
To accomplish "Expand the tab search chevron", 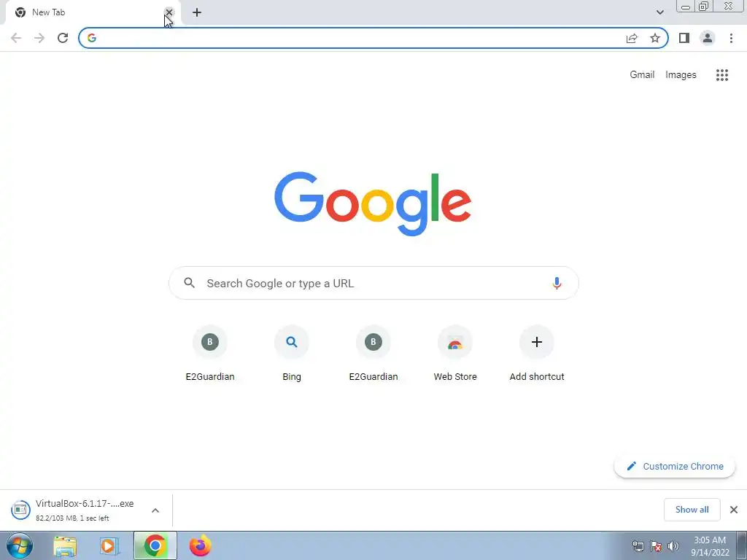I will click(659, 12).
